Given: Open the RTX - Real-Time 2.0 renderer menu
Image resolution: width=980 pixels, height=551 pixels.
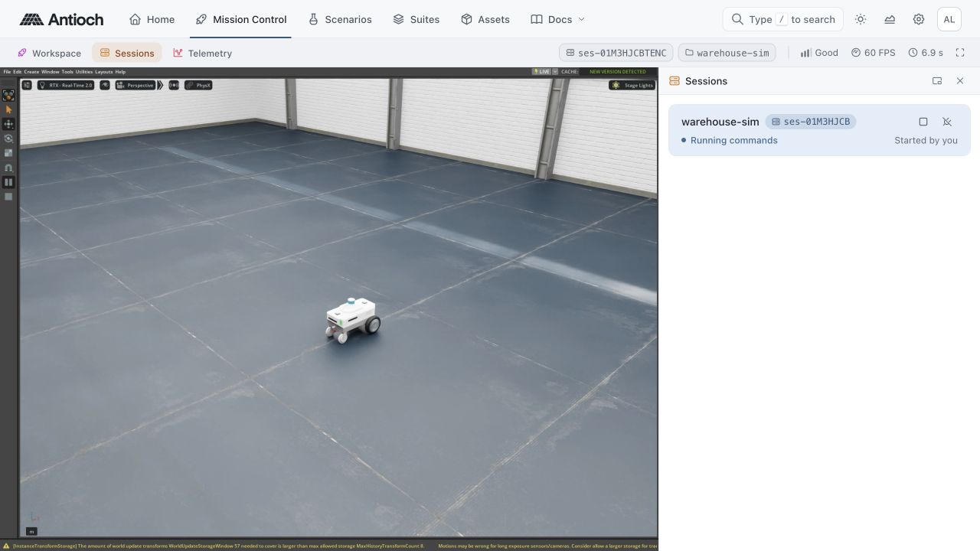Looking at the screenshot, I should [66, 85].
